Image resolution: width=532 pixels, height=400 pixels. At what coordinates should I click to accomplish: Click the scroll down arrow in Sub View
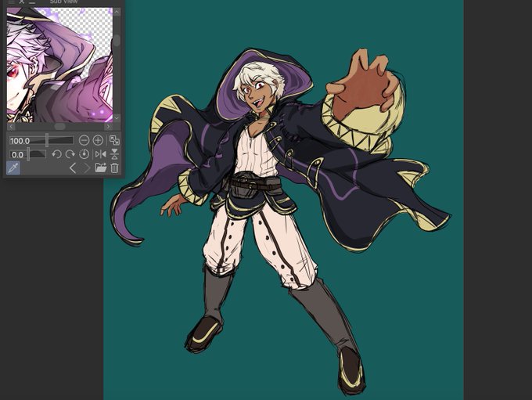117,118
